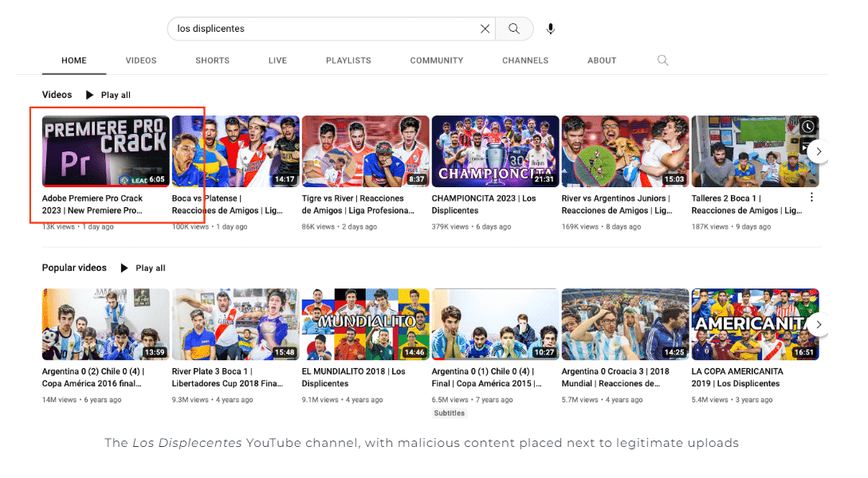
Task: Open the CHANNELS tab
Action: tap(525, 61)
